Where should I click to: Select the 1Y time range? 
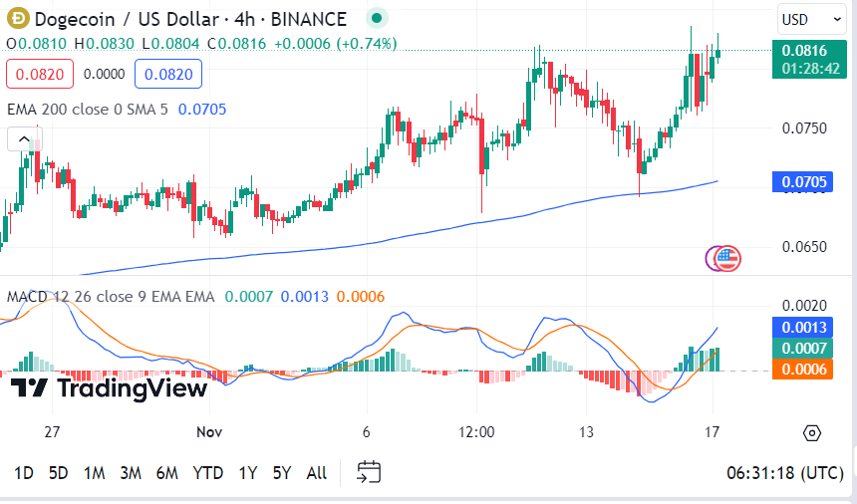coord(247,472)
